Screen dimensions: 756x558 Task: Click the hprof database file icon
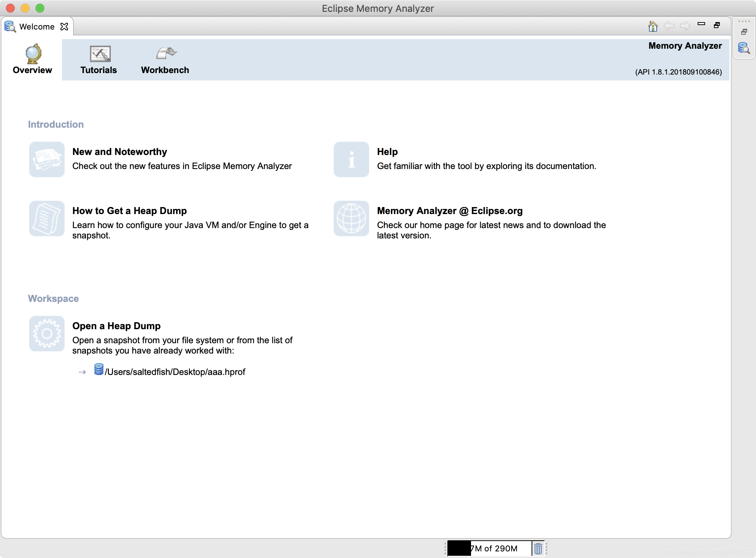99,369
